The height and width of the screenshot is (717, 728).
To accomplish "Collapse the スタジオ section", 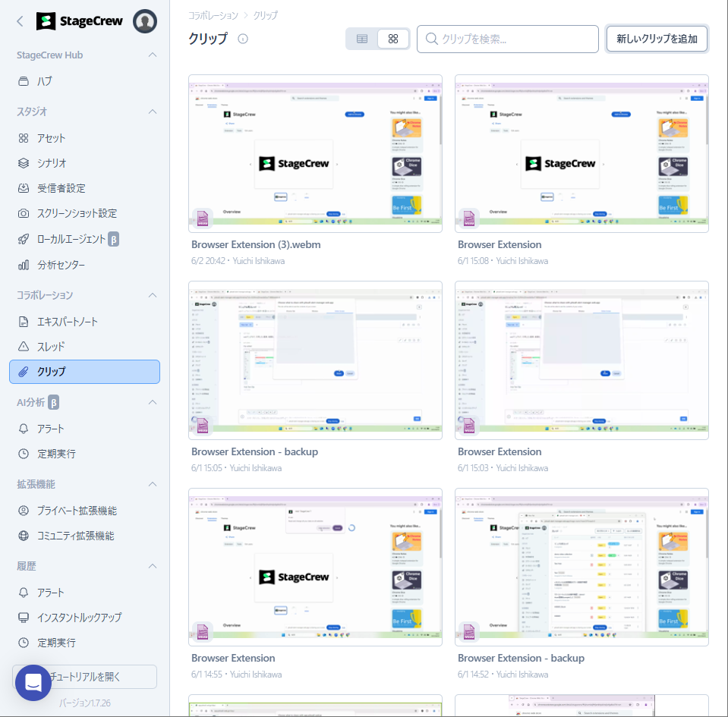I will click(153, 112).
